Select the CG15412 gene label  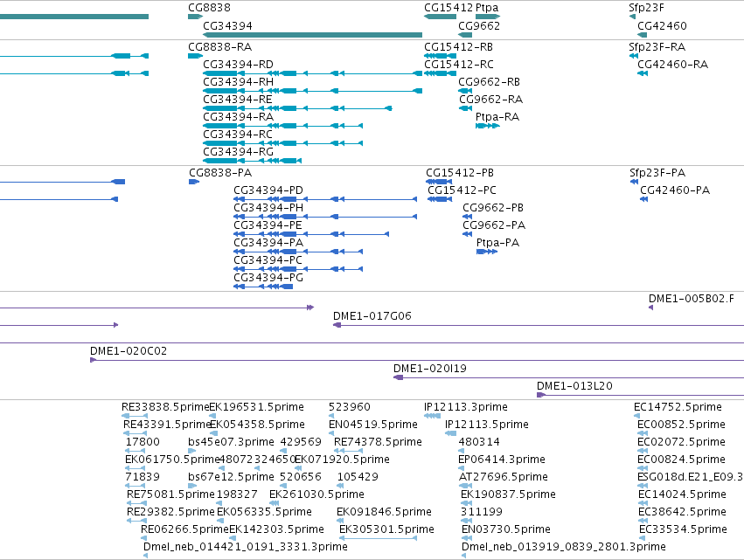click(448, 8)
